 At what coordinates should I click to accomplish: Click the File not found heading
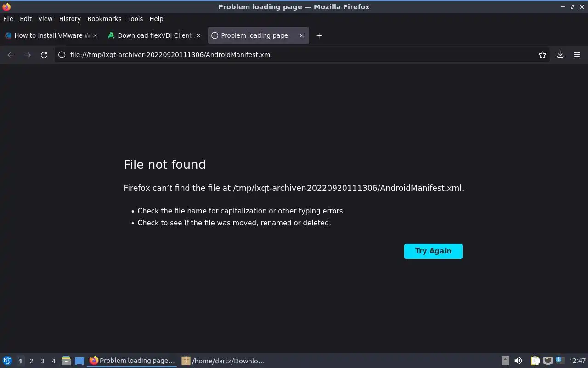point(164,165)
